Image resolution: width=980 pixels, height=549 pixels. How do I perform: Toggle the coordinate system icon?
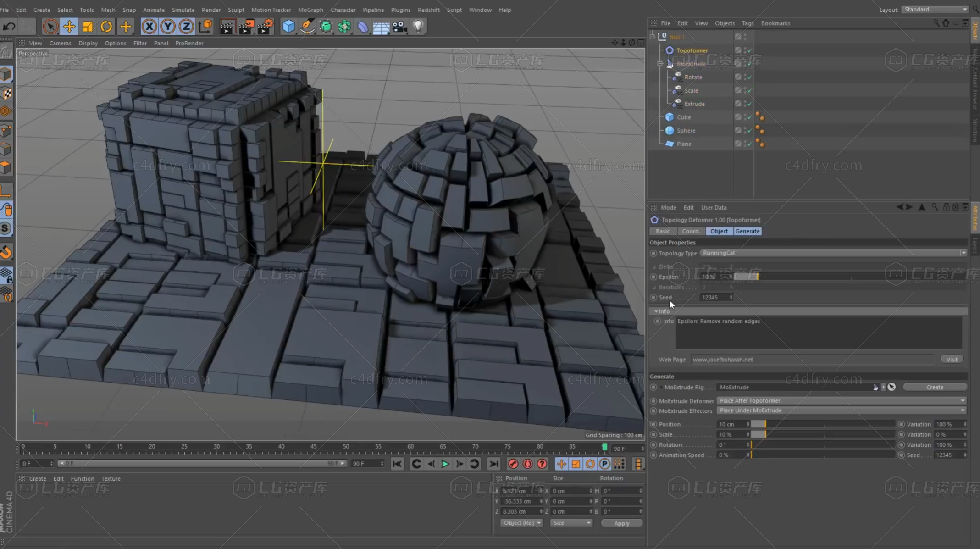(206, 27)
